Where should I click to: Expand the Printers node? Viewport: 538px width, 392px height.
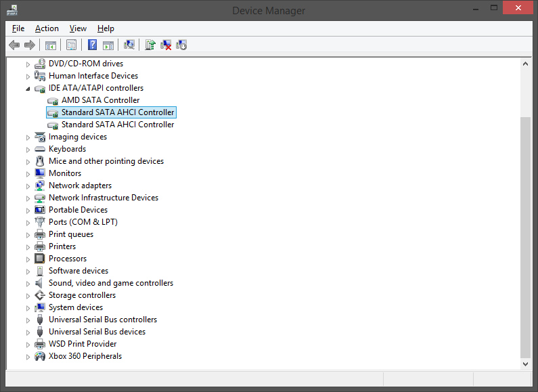pyautogui.click(x=28, y=247)
